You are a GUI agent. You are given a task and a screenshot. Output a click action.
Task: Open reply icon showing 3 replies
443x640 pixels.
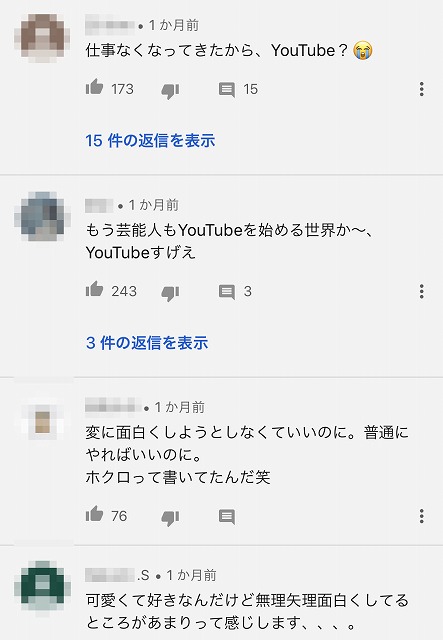pyautogui.click(x=227, y=292)
